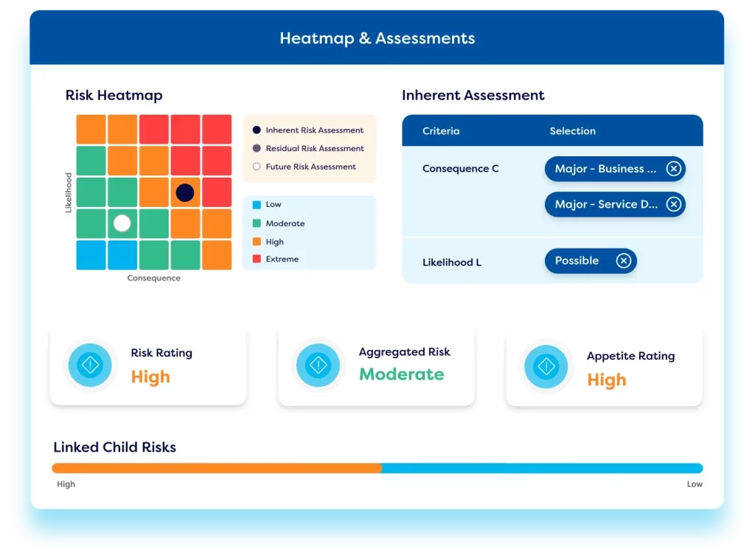Select the Criteria column header

tap(440, 130)
